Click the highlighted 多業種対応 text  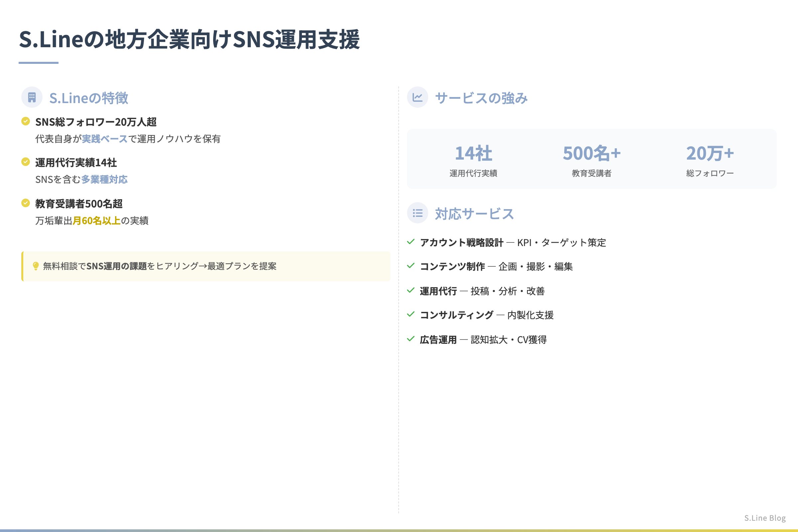click(104, 180)
